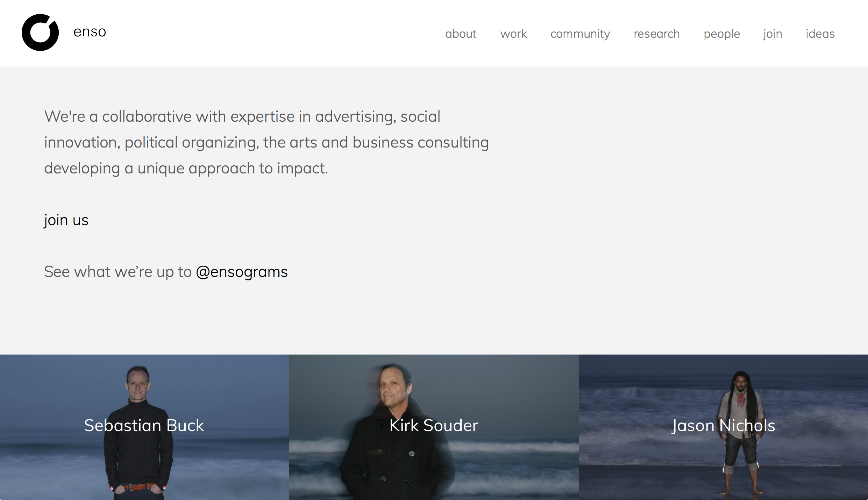Open the community section
868x500 pixels.
(x=580, y=34)
